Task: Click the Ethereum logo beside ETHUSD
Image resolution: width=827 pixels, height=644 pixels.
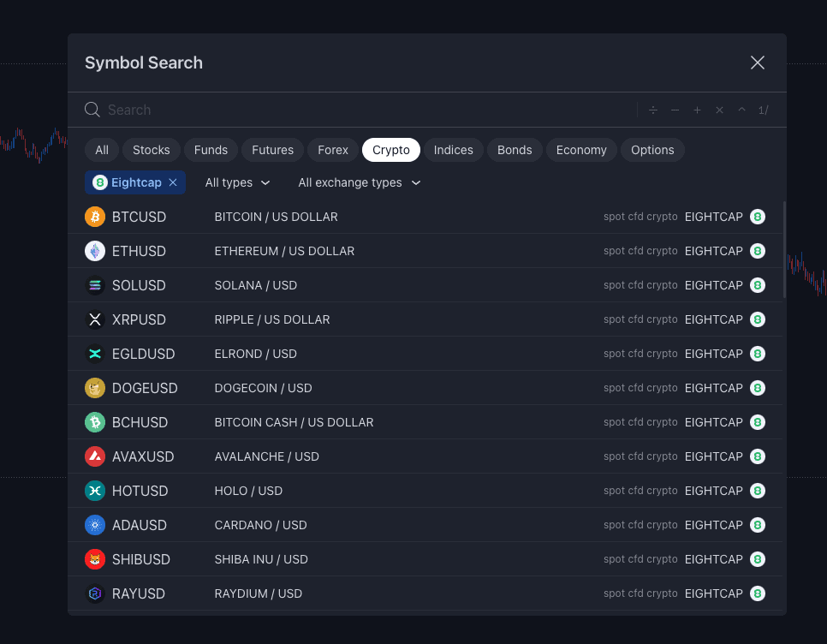Action: [95, 251]
